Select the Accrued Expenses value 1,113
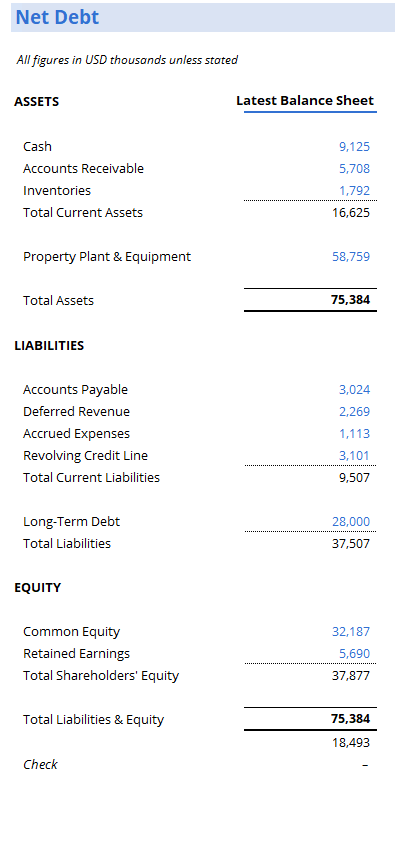The width and height of the screenshot is (395, 843). (354, 434)
